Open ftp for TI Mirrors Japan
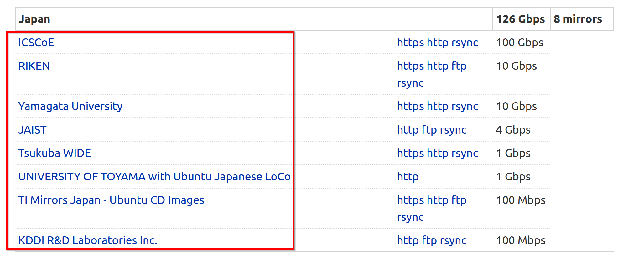The image size is (644, 257). coord(459,200)
